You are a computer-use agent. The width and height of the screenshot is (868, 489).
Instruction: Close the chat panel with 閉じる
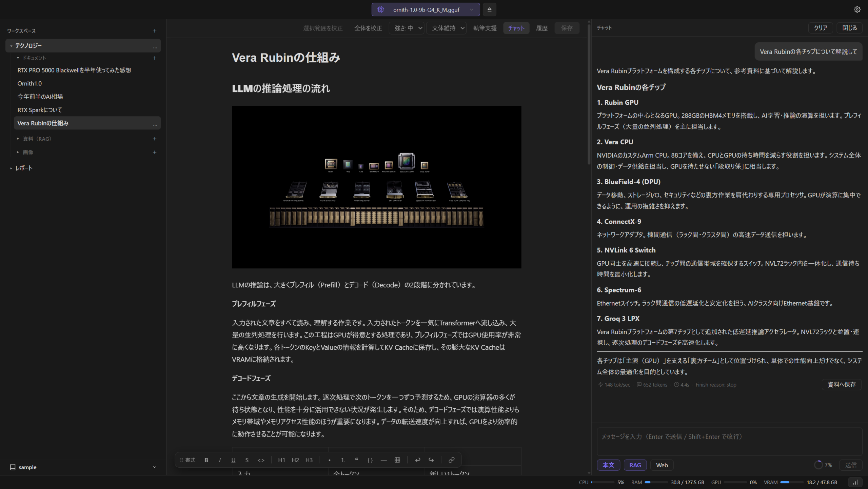pos(849,28)
